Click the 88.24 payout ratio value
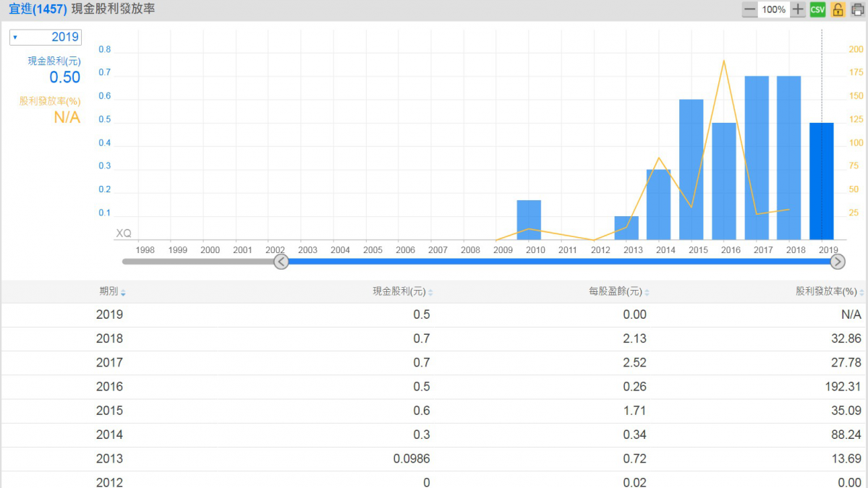The image size is (868, 488). 846,435
